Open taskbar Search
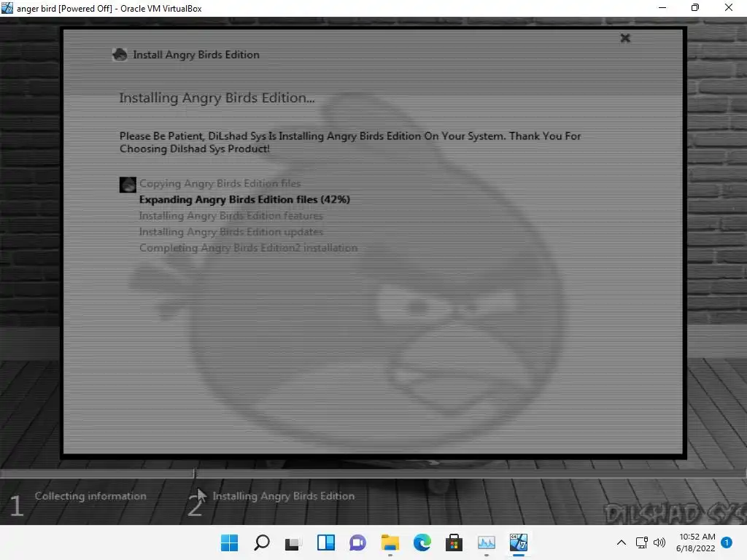The image size is (747, 560). (262, 542)
